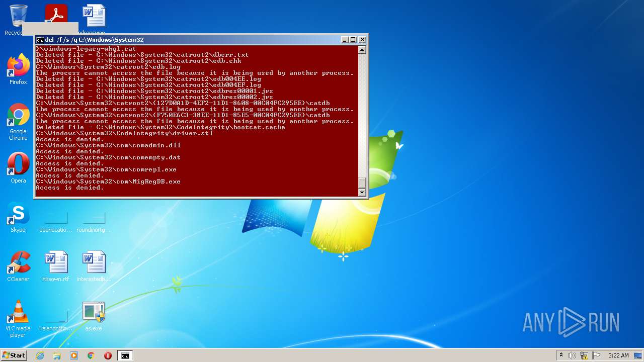
Task: Click the driver.stl path line
Action: point(124,133)
